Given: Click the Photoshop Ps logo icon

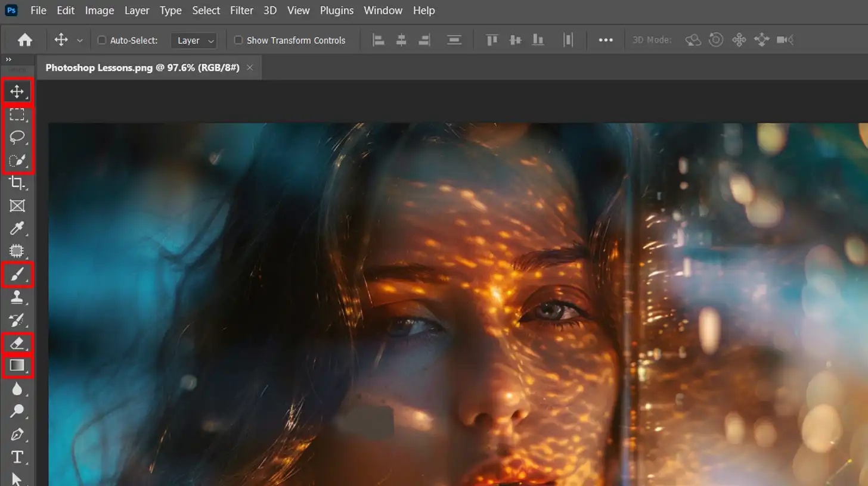Looking at the screenshot, I should 11,10.
